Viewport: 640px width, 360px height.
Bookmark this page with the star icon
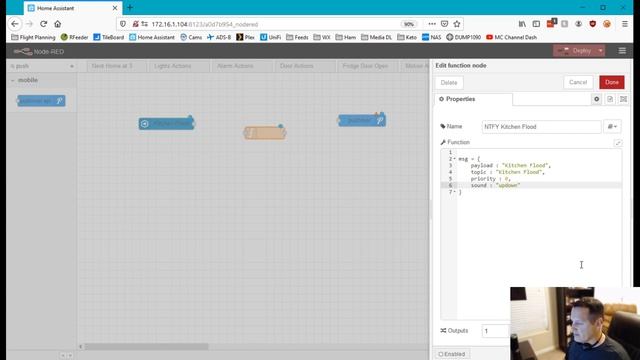[457, 24]
